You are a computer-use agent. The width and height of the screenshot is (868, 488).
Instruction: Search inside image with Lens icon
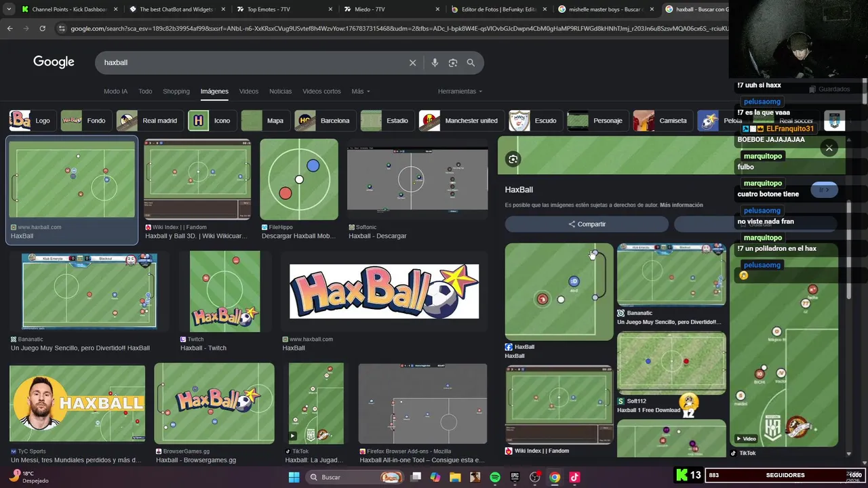pos(513,159)
